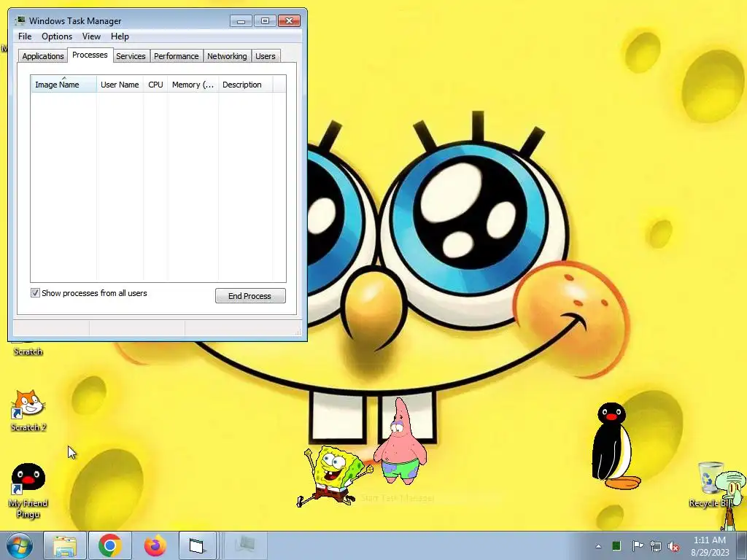
Task: Sort processes by Image Name column
Action: click(63, 85)
